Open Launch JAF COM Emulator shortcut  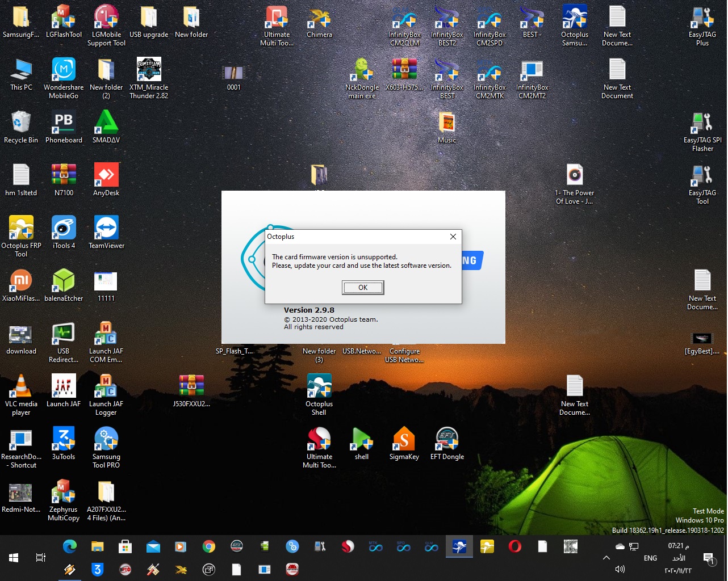point(106,343)
